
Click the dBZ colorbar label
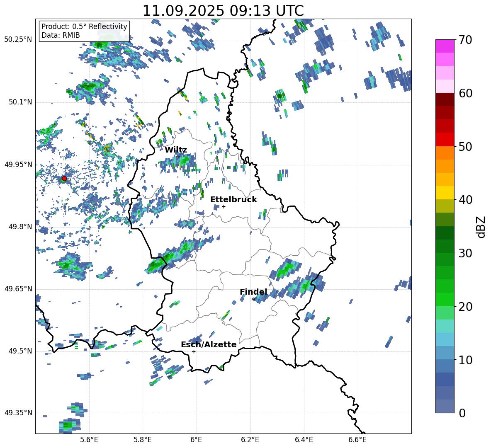(481, 227)
